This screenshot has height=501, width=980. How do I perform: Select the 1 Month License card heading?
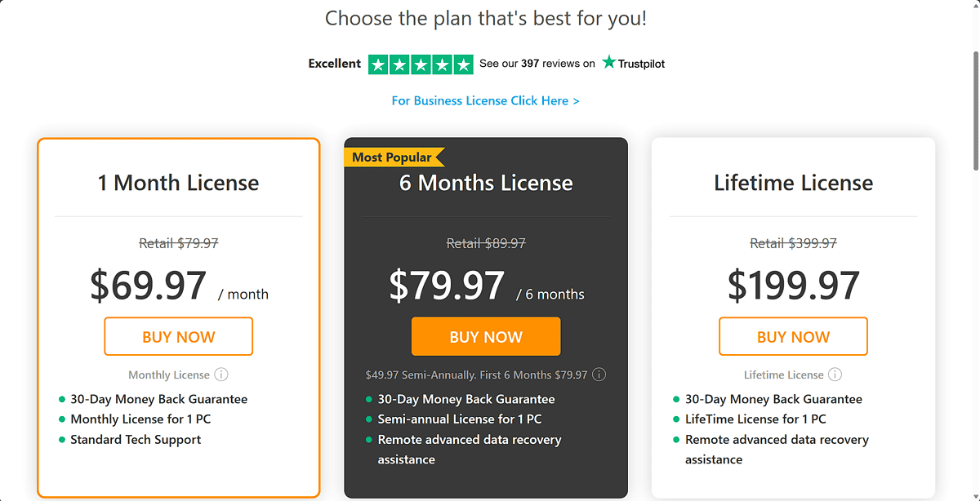[178, 183]
